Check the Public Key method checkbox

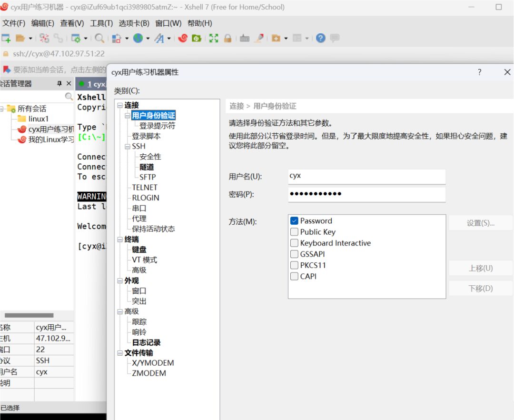coord(294,232)
